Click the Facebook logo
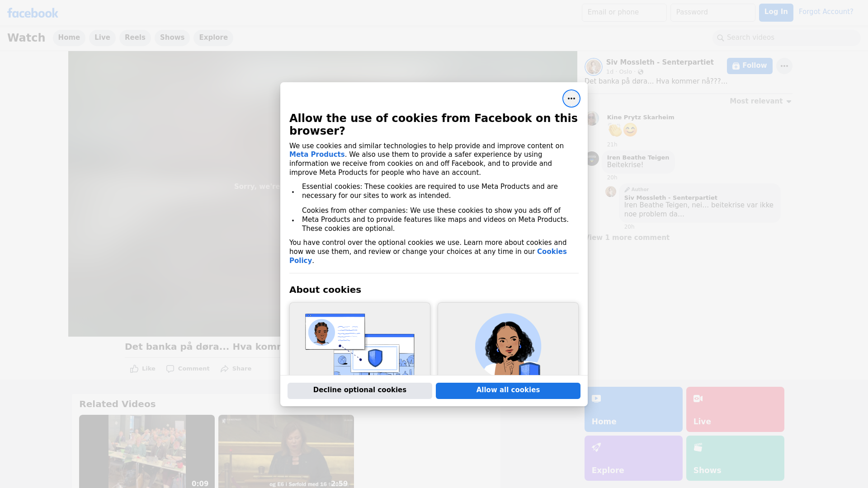Viewport: 868px width, 488px height. [x=33, y=13]
